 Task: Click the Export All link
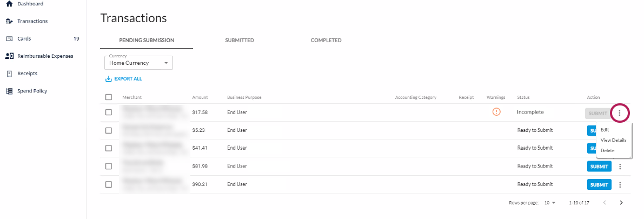[x=124, y=79]
